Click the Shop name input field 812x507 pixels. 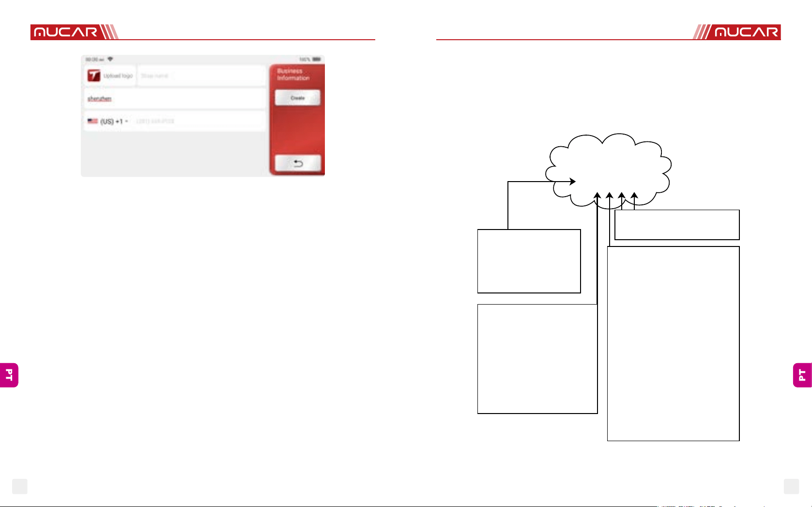(201, 76)
